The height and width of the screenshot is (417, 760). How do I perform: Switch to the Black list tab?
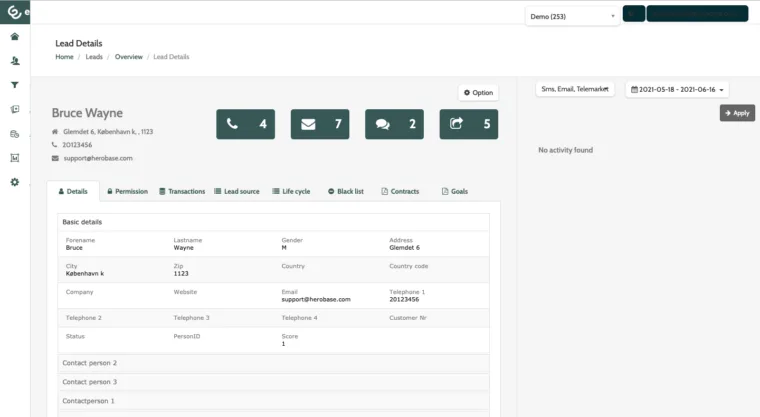[x=346, y=192]
